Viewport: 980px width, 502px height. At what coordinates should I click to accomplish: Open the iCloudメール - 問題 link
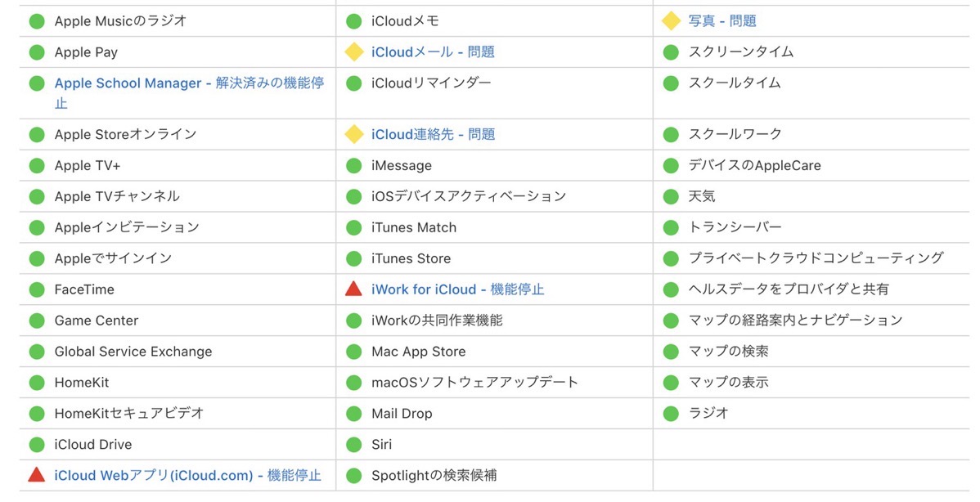point(433,52)
